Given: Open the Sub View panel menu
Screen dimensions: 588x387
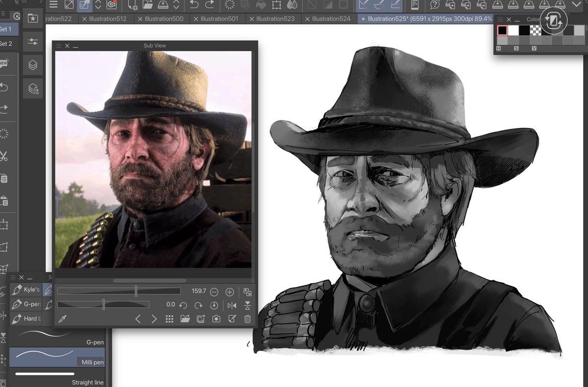Looking at the screenshot, I should point(58,46).
